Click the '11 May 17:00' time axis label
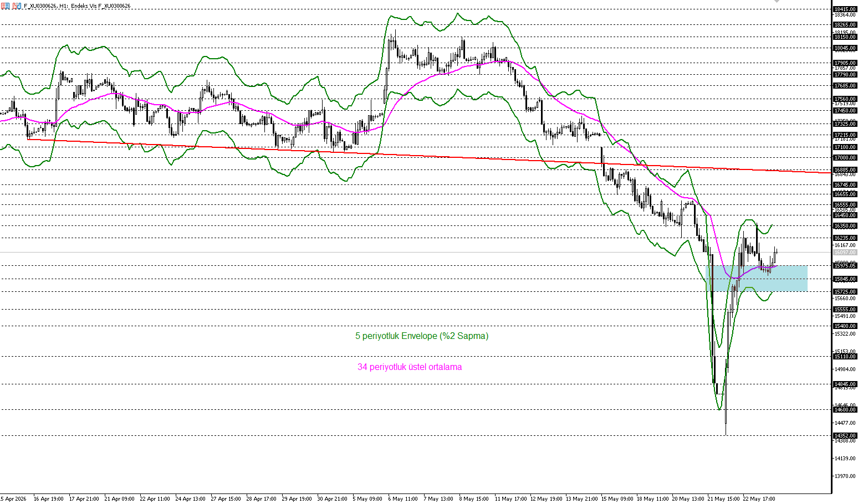Viewport: 863px width, 504px height. pos(510,499)
